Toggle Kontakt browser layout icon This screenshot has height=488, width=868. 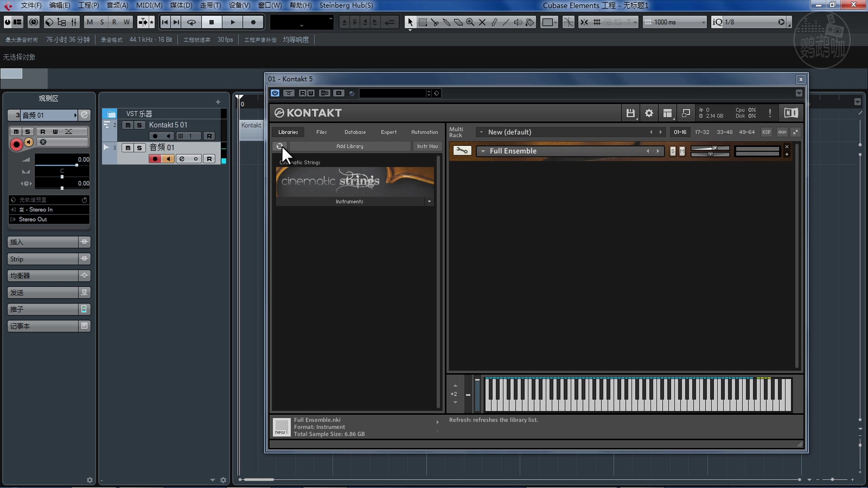pyautogui.click(x=667, y=113)
